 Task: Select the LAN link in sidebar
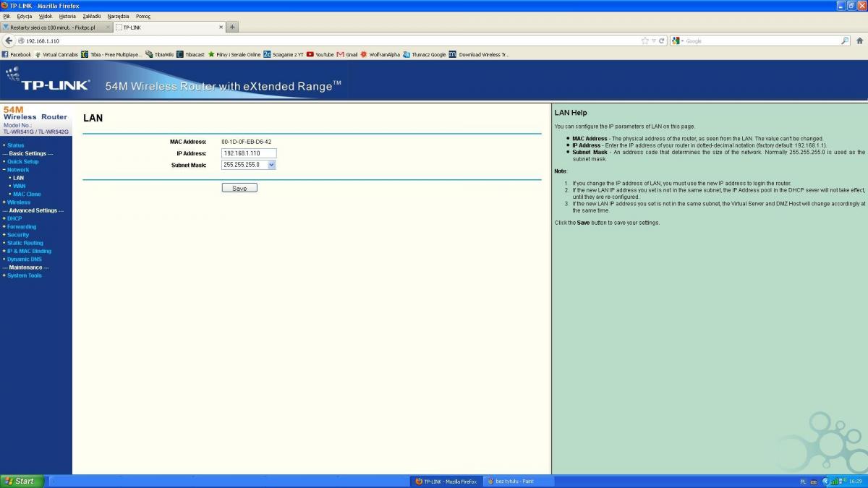(18, 178)
